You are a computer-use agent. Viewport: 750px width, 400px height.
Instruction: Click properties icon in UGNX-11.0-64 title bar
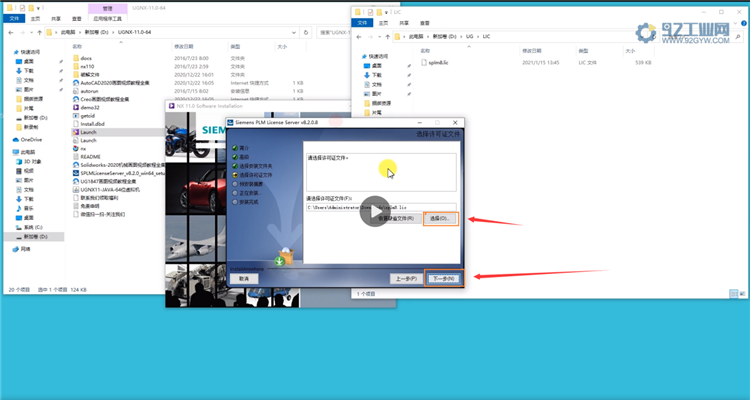(22, 8)
